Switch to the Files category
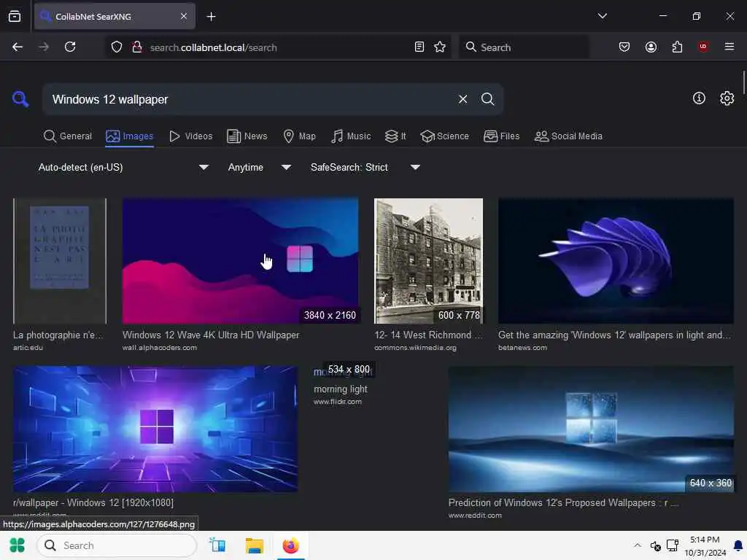Screen dimensions: 747x560 tap(501, 136)
